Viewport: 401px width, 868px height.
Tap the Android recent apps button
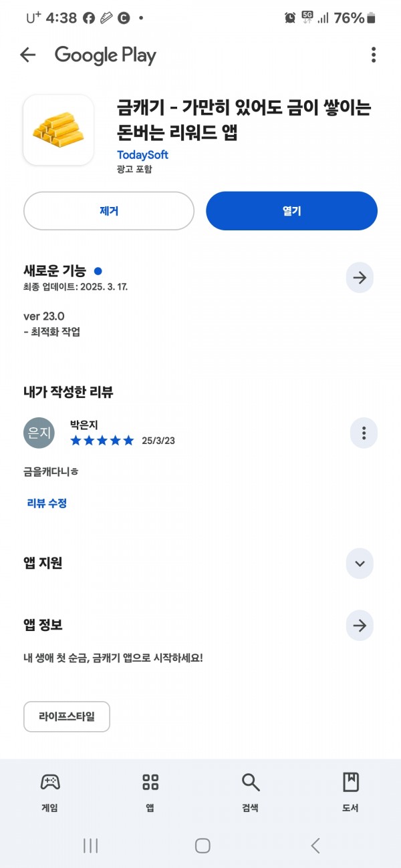click(x=90, y=845)
